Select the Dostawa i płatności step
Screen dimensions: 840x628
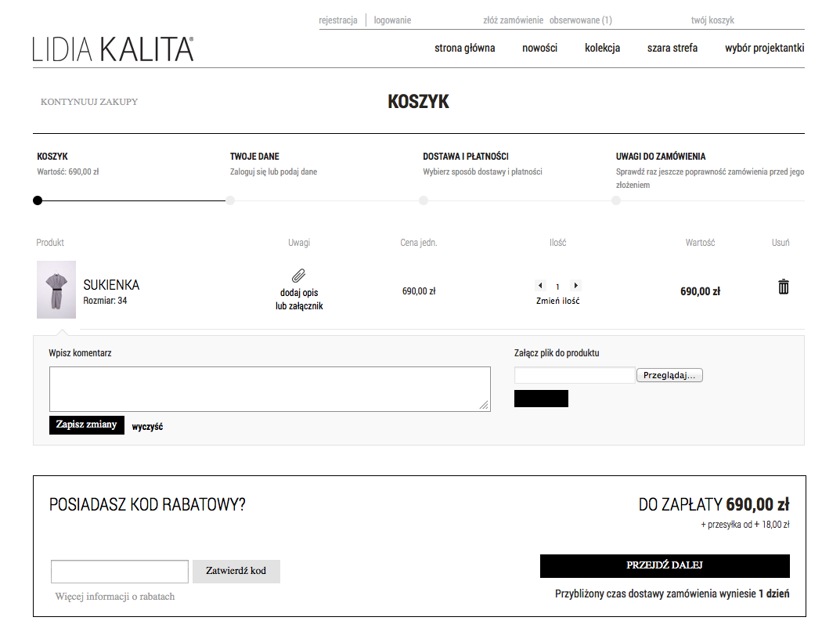pos(466,157)
